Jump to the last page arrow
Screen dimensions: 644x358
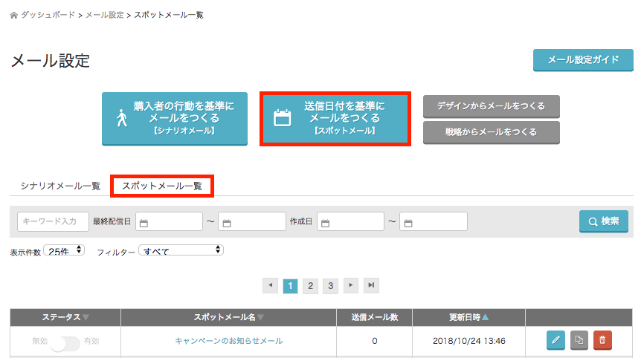click(371, 285)
